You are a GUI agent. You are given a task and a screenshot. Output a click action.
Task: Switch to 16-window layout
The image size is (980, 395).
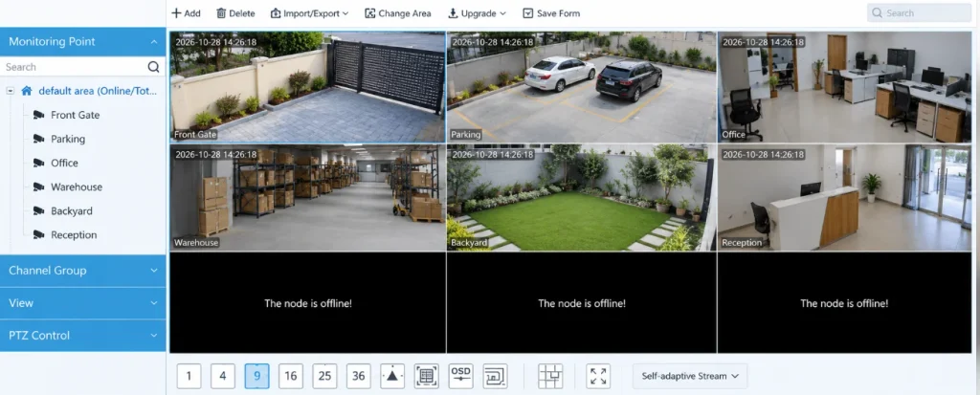291,376
